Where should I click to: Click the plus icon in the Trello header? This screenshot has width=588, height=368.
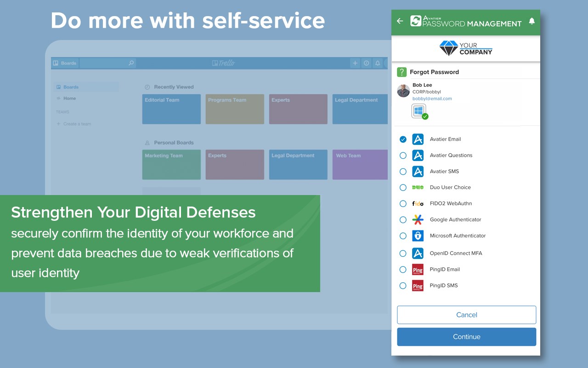pyautogui.click(x=355, y=63)
